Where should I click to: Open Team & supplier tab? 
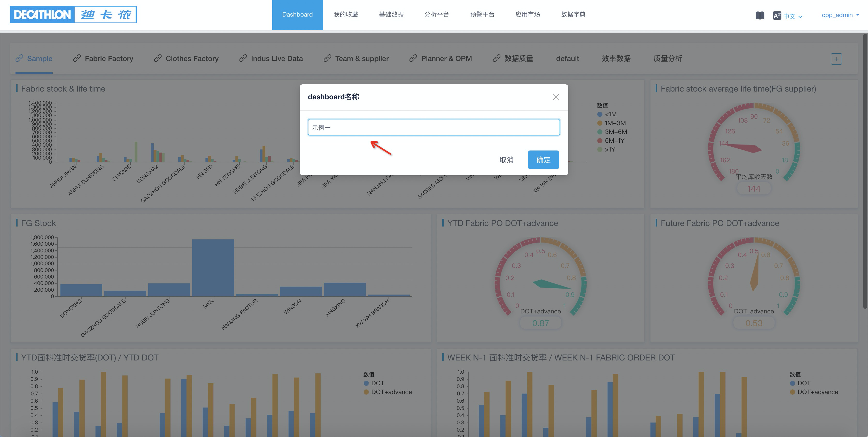pyautogui.click(x=362, y=58)
